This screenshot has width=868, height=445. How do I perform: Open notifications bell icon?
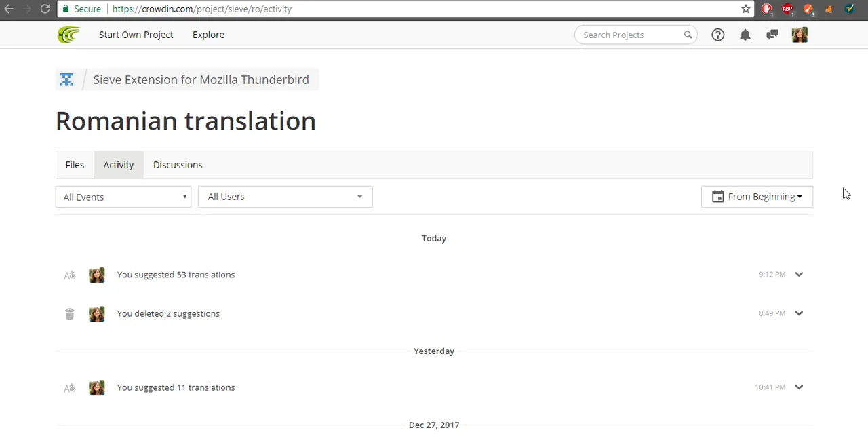745,35
